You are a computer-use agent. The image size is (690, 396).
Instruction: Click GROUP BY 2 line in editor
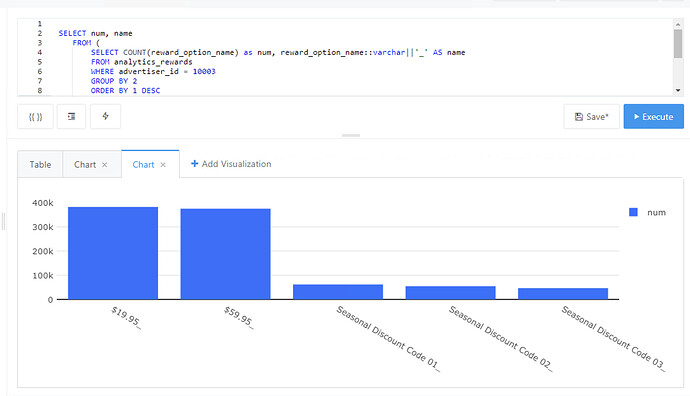pos(114,81)
